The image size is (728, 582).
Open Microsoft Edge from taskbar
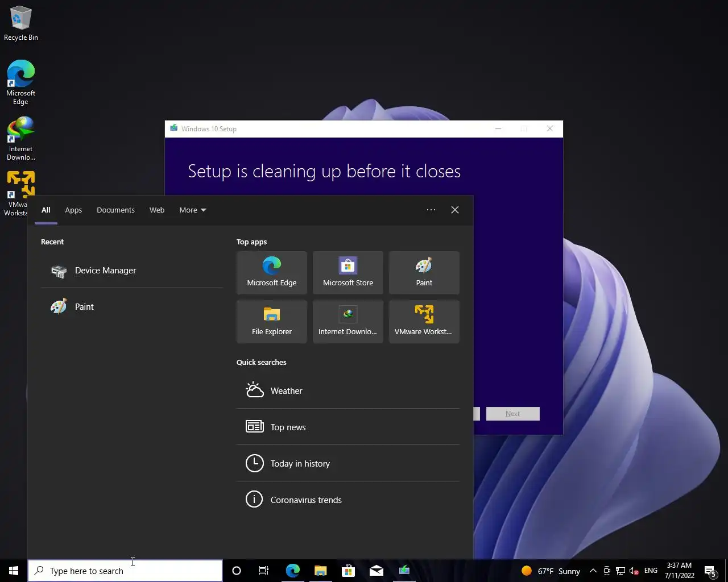pos(293,571)
